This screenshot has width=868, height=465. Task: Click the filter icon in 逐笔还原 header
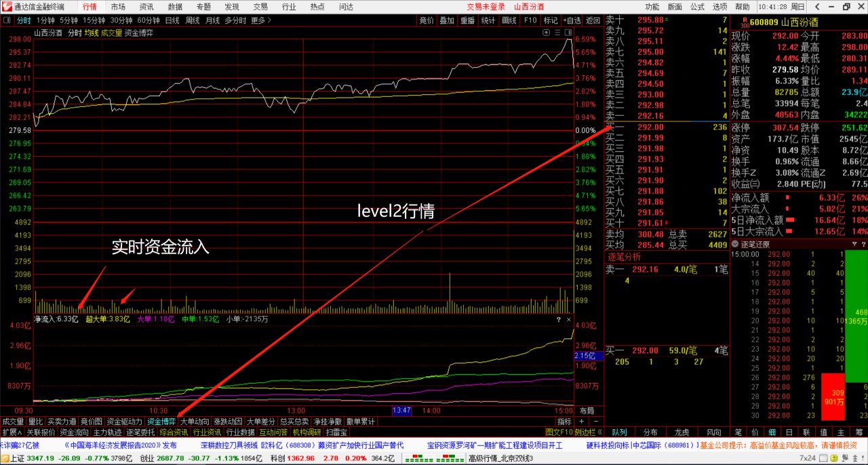coord(854,244)
